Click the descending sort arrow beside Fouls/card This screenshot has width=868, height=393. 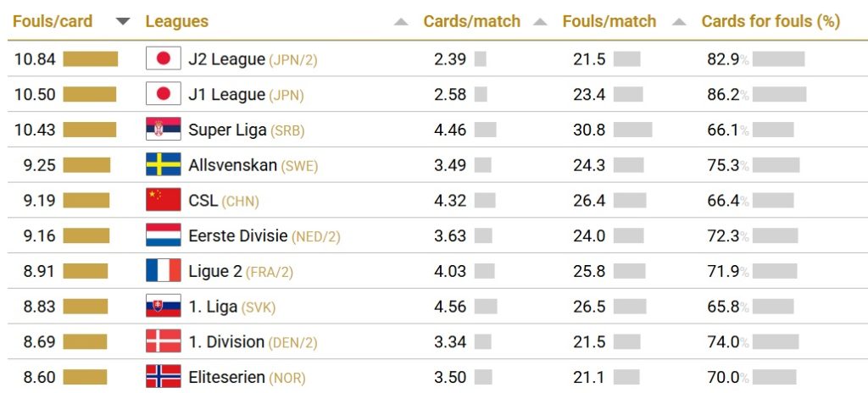click(x=123, y=21)
